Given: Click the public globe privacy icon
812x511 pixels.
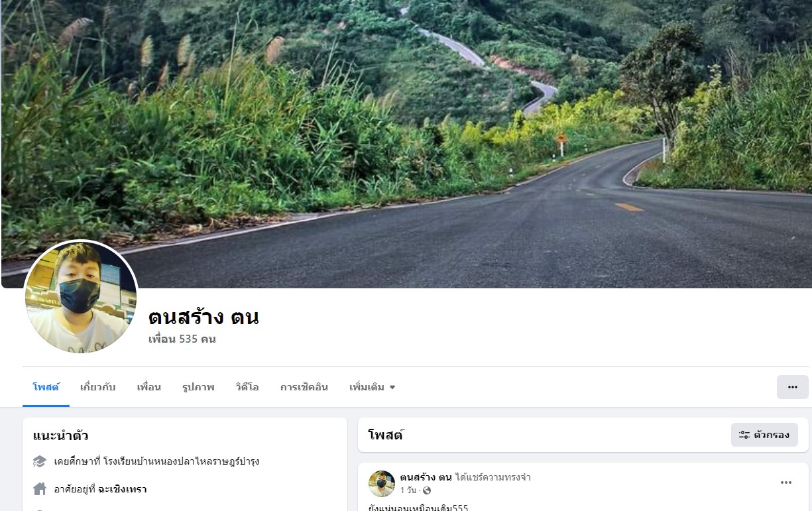Looking at the screenshot, I should pyautogui.click(x=426, y=490).
